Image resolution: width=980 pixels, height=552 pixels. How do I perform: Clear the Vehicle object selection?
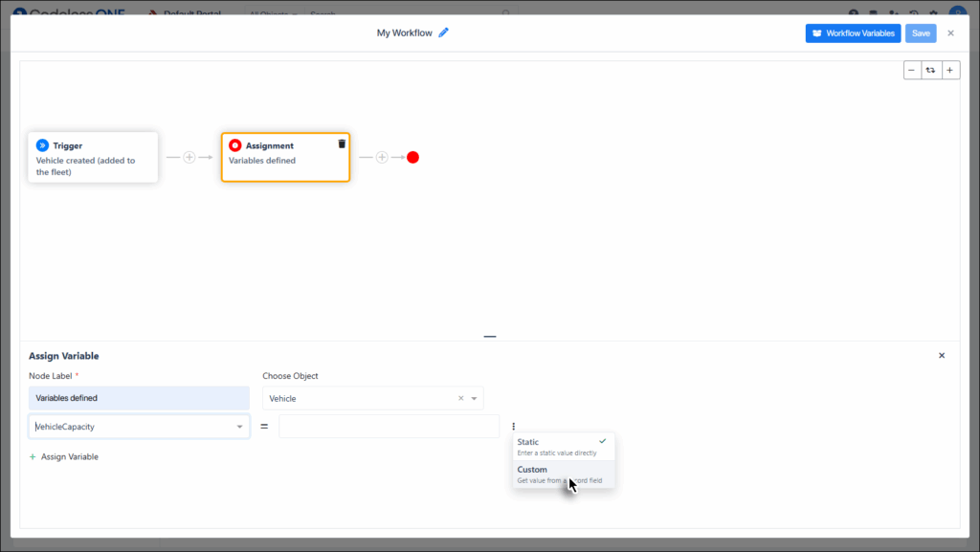pyautogui.click(x=460, y=398)
